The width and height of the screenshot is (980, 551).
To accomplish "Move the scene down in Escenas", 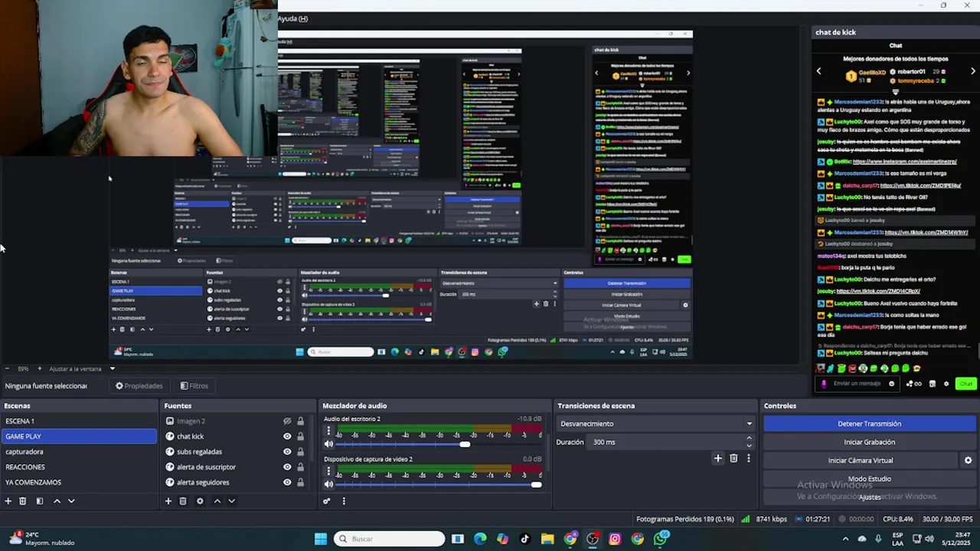I will [x=71, y=501].
